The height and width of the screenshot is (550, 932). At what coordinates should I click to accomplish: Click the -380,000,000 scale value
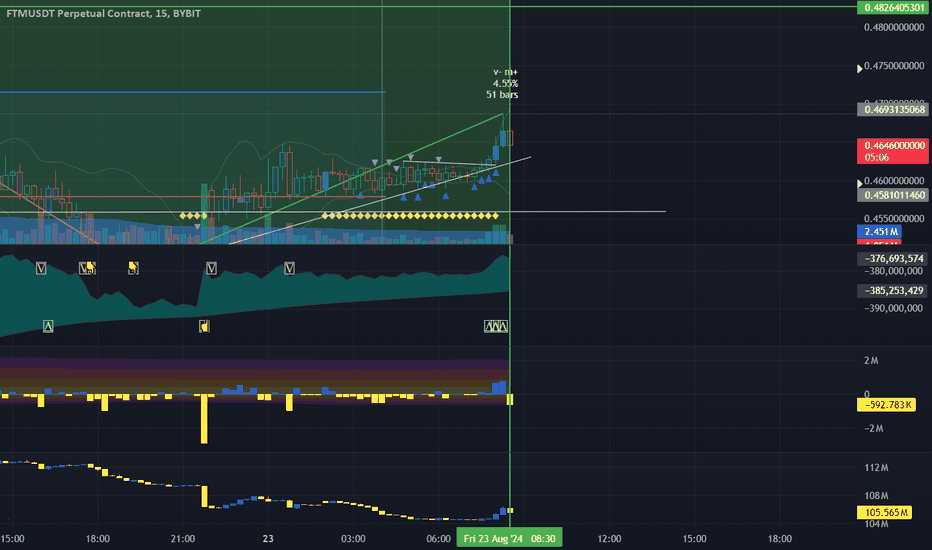point(893,271)
